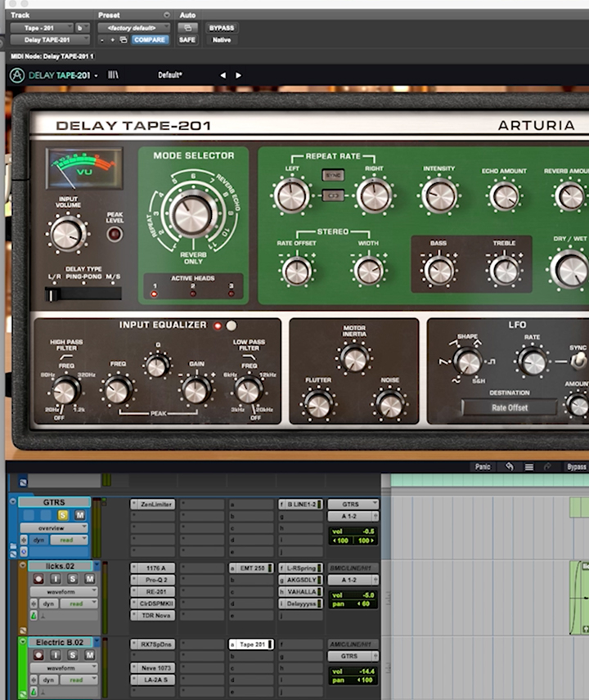
Task: Open the RE-201 insert on licks.02
Action: 153,591
